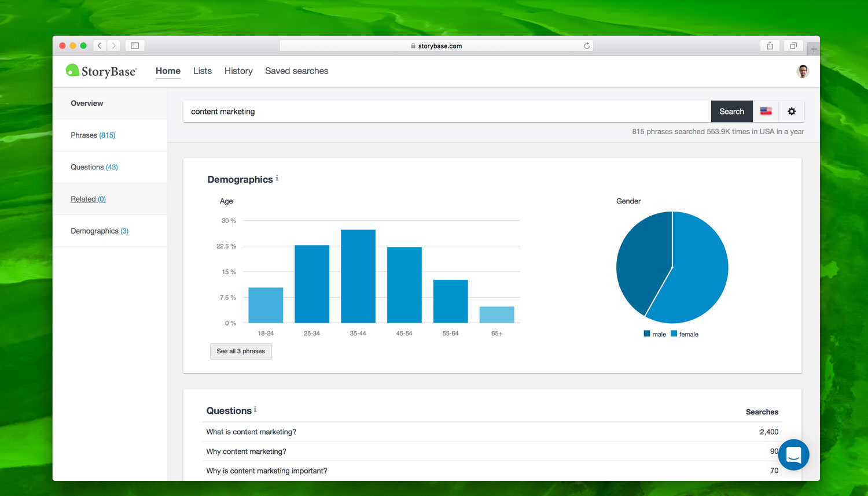
Task: Toggle the browser sidebar icon
Action: 134,45
